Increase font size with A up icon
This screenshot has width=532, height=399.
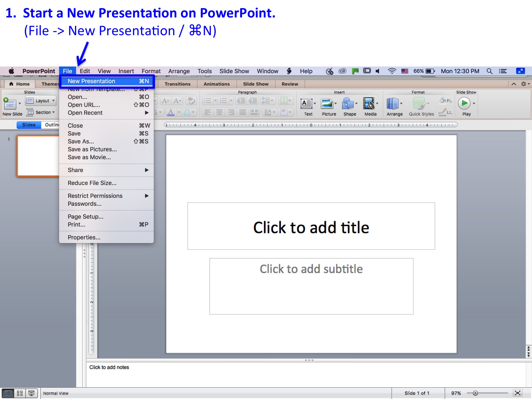click(x=166, y=101)
